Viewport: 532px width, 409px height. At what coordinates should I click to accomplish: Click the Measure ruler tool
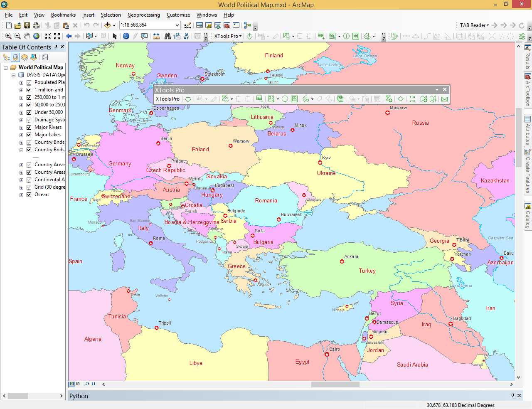pos(156,36)
